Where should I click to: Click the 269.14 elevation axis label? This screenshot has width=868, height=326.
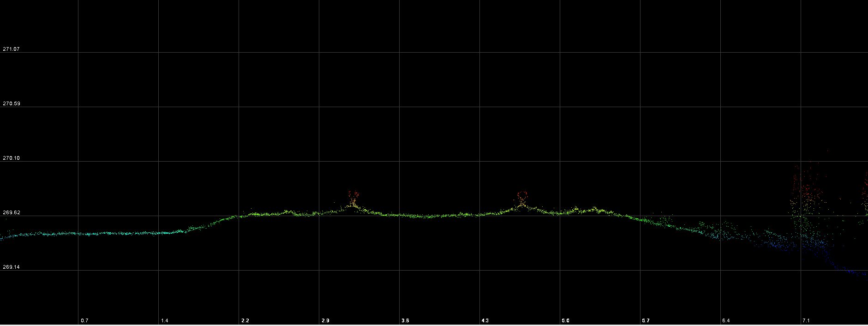[11, 267]
